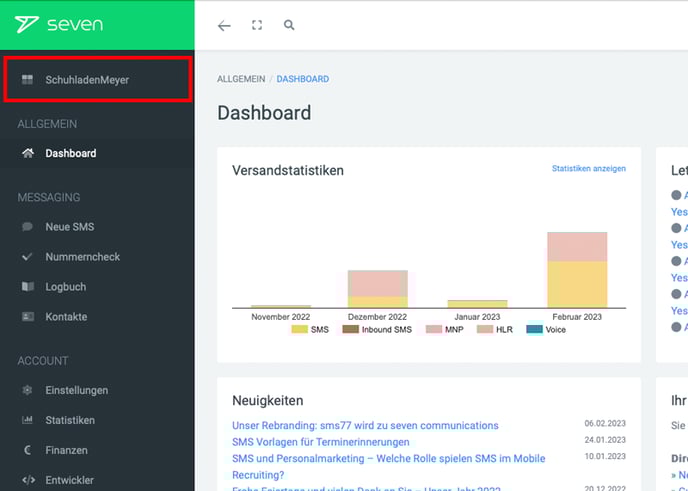The width and height of the screenshot is (688, 491).
Task: Click the Neuigkeiten card heading
Action: (268, 400)
